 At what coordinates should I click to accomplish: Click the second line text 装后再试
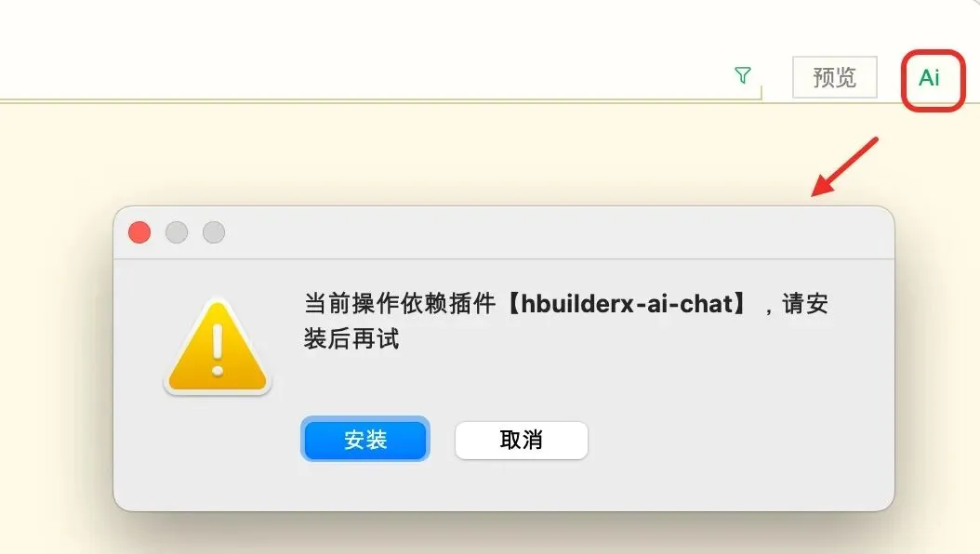point(351,339)
